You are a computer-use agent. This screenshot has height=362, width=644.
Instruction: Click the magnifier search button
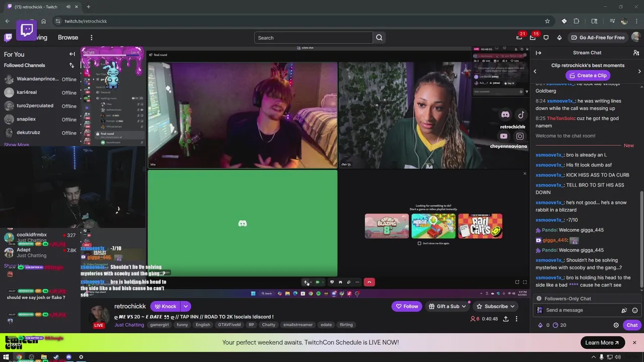(379, 38)
